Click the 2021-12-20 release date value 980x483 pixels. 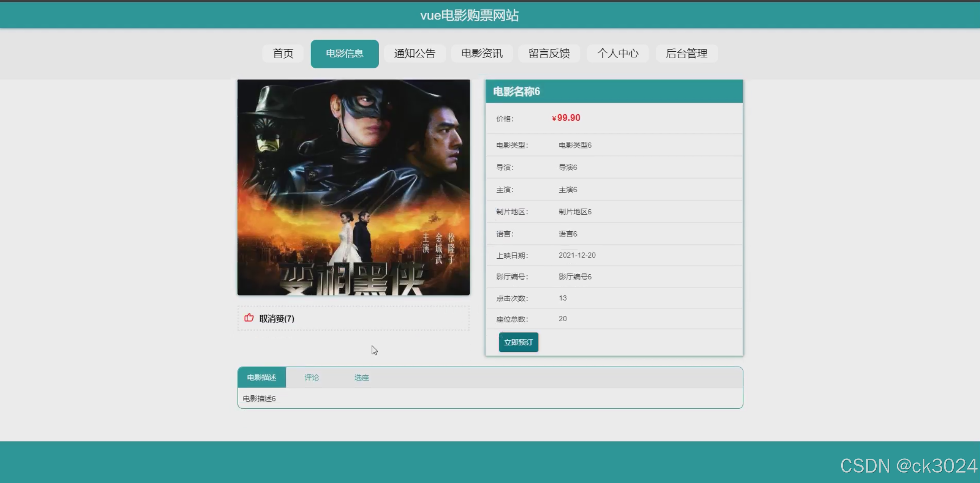[x=577, y=255]
